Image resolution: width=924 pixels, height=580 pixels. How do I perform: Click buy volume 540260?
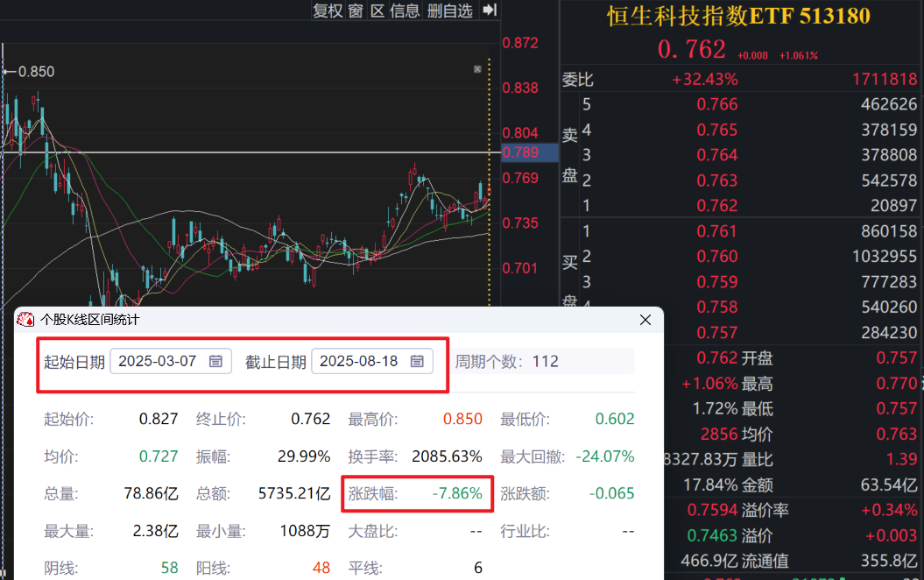pyautogui.click(x=889, y=308)
